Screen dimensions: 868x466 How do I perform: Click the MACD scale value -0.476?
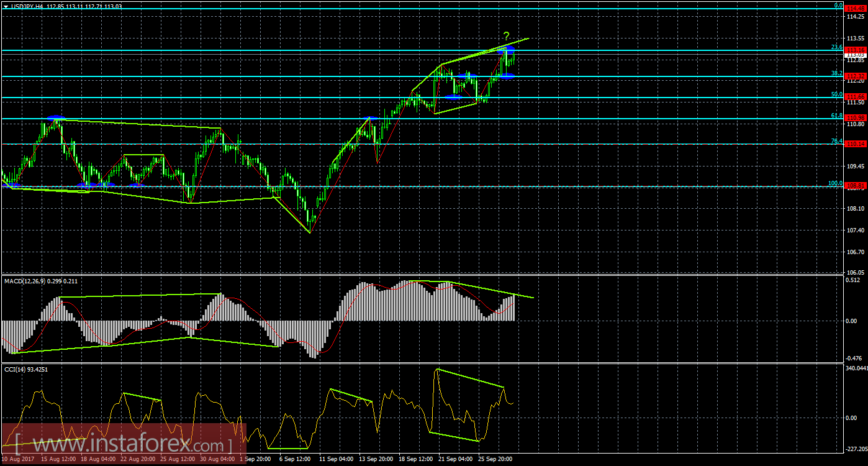point(854,358)
